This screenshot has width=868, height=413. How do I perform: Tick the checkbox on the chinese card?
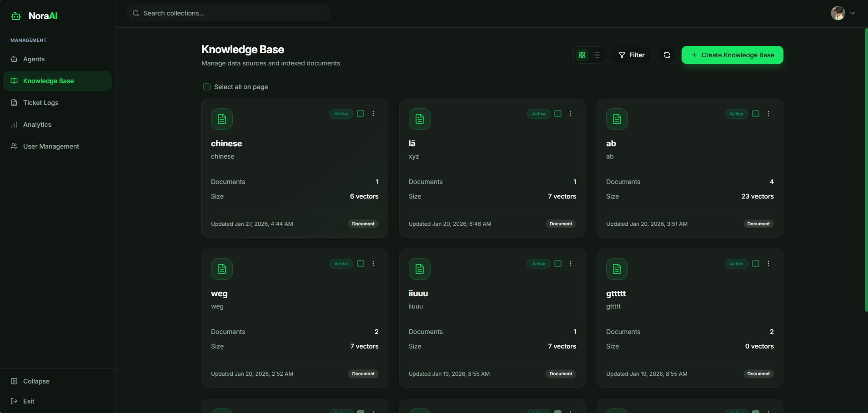(x=361, y=114)
